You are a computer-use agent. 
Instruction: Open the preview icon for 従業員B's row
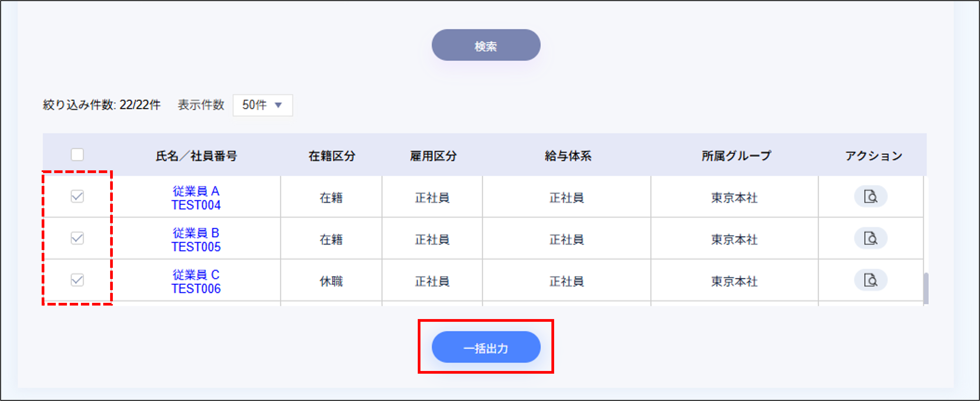871,239
